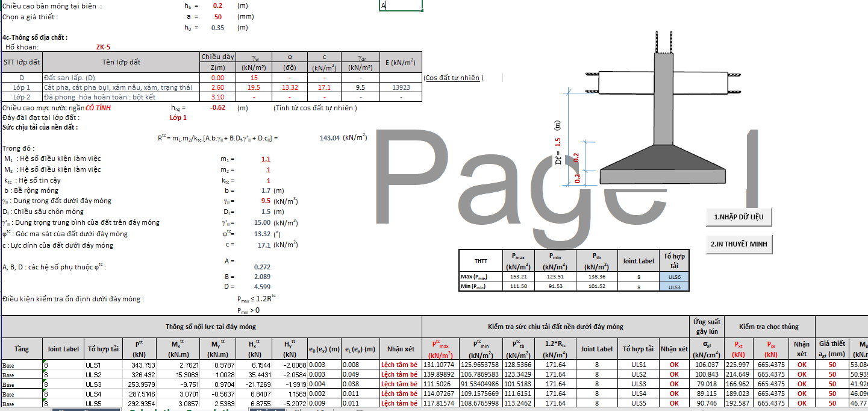
Task: Select red 'Lớp 1' beside 'Đáy đài đạt tại lớp đất'
Action: 178,118
